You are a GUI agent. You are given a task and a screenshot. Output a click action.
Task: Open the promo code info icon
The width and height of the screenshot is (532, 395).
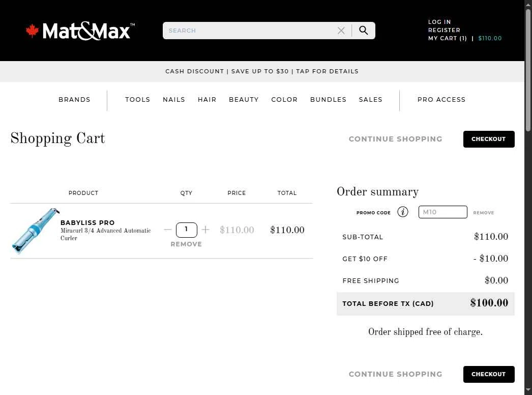click(403, 212)
